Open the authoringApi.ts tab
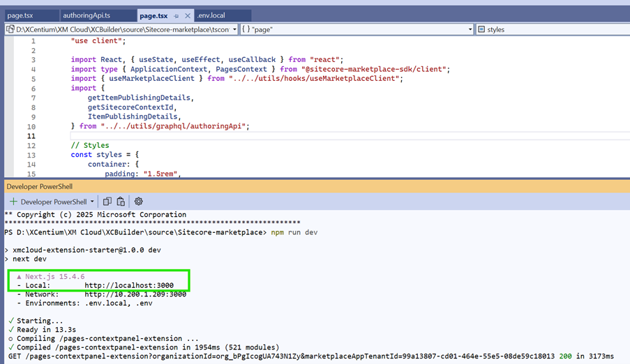The height and width of the screenshot is (364, 630). 87,15
